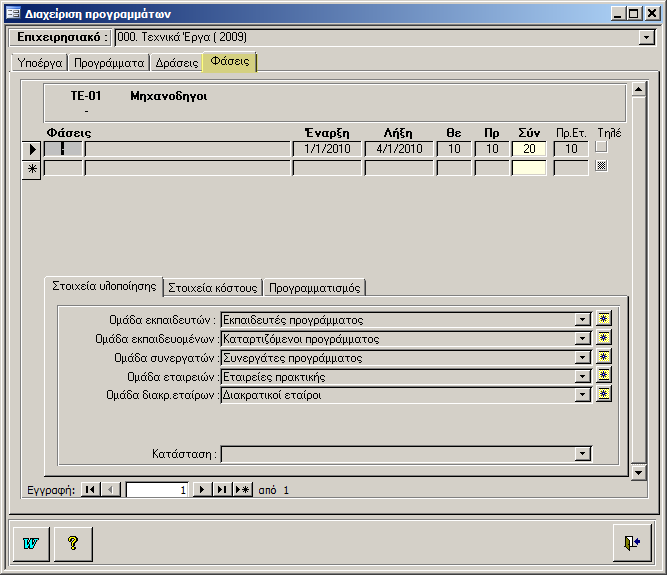The width and height of the screenshot is (667, 575).
Task: Open the Στοιχεία κόστους tab
Action: (214, 288)
